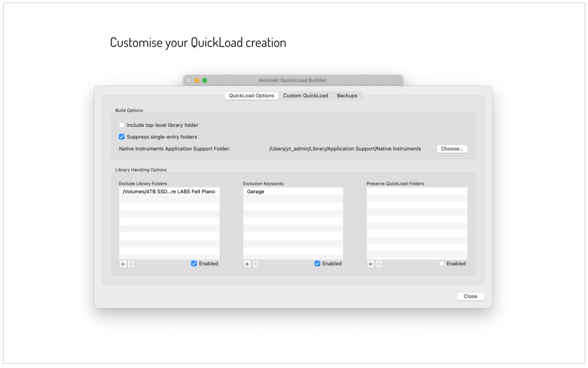
Task: Click the Choose... folder button
Action: (452, 149)
